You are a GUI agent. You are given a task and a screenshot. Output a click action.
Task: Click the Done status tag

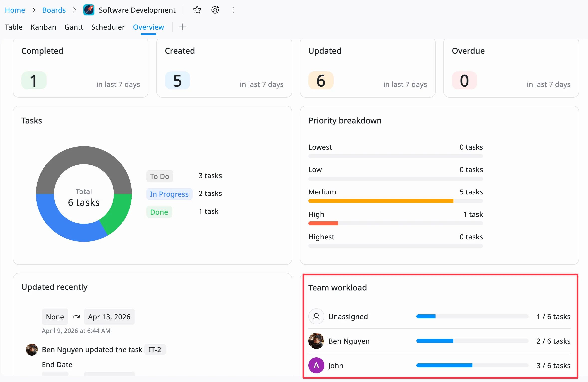click(x=159, y=212)
